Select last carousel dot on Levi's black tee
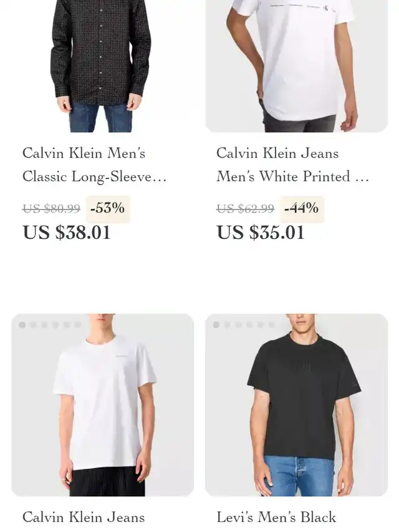 click(x=271, y=325)
